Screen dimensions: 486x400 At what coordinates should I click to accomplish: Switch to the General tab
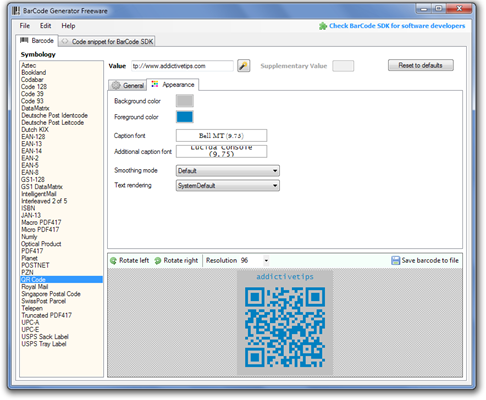128,85
